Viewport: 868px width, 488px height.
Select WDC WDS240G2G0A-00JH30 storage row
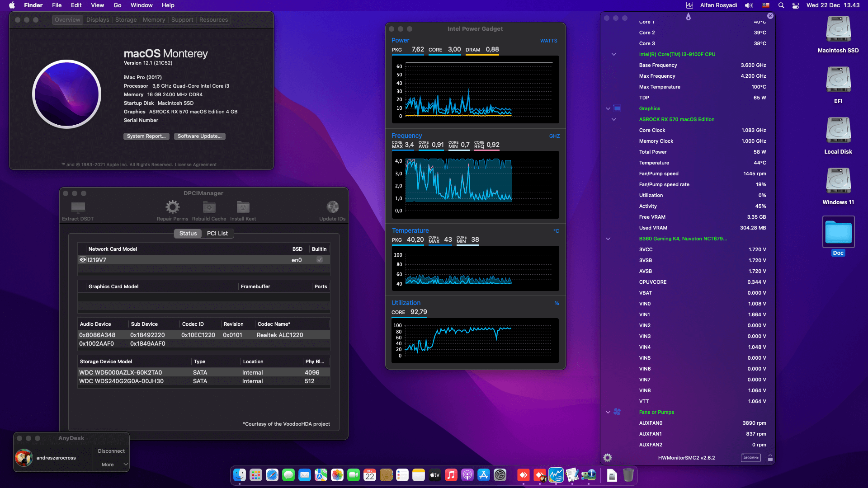pyautogui.click(x=204, y=381)
